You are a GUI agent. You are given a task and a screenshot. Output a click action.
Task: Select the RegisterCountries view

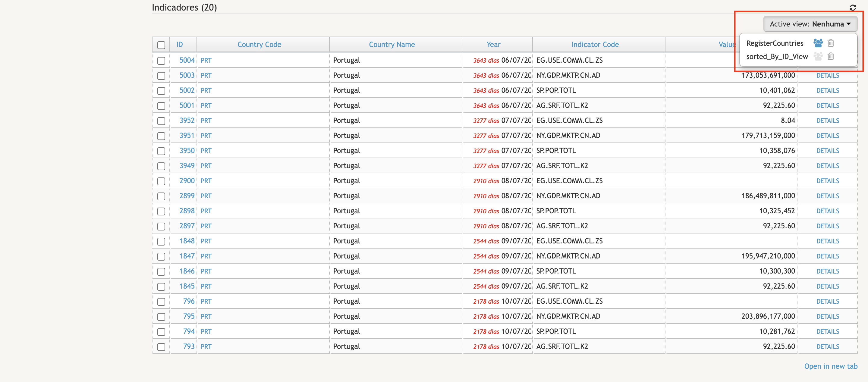pos(775,43)
